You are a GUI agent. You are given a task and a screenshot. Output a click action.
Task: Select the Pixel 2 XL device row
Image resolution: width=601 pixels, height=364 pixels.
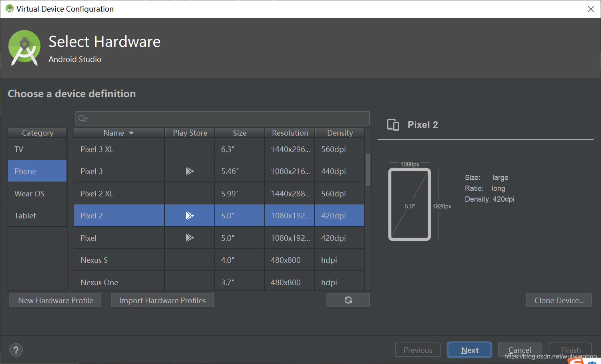pyautogui.click(x=219, y=194)
